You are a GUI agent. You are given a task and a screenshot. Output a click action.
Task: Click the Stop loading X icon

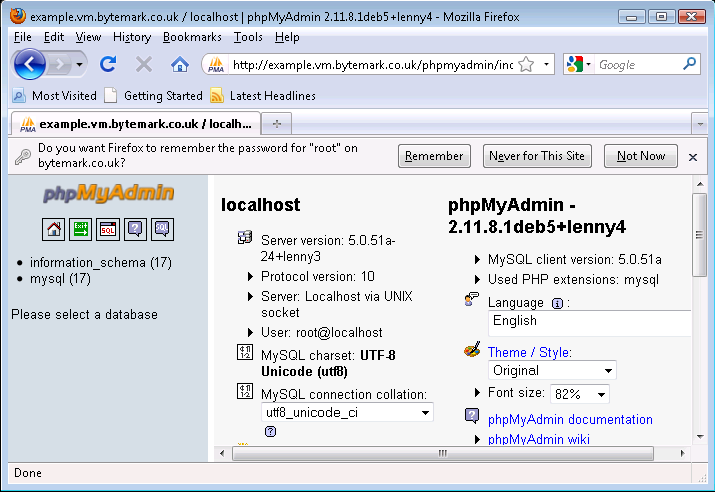144,64
